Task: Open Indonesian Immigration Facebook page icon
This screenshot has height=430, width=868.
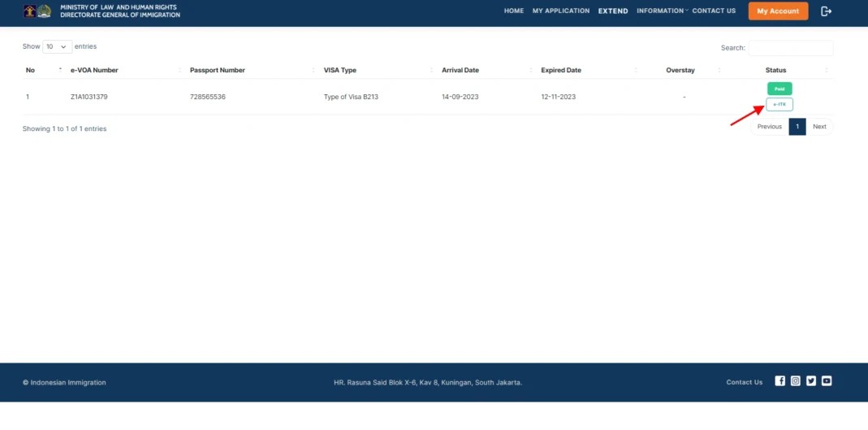Action: pyautogui.click(x=780, y=380)
